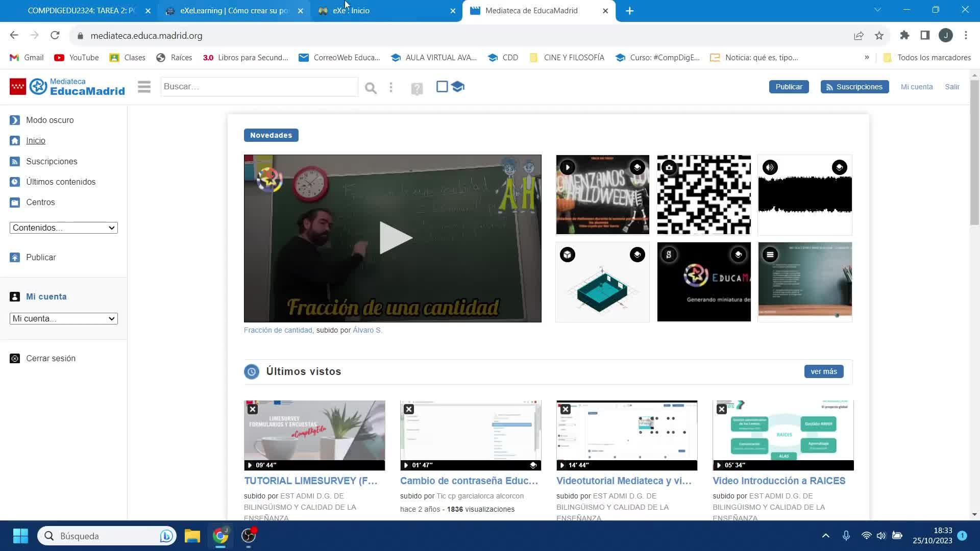Viewport: 980px width, 551px height.
Task: Toggle the hamburger sidebar menu
Action: tap(144, 87)
